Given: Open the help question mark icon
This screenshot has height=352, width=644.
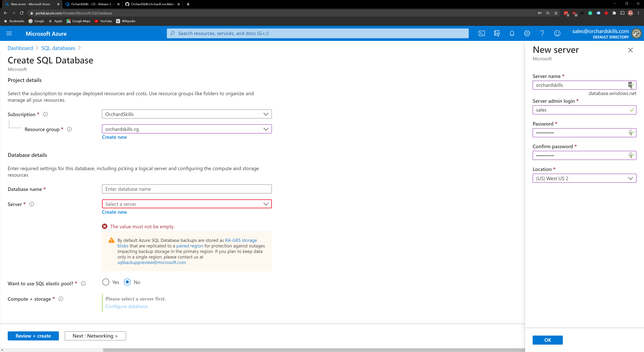Looking at the screenshot, I should click(x=542, y=34).
